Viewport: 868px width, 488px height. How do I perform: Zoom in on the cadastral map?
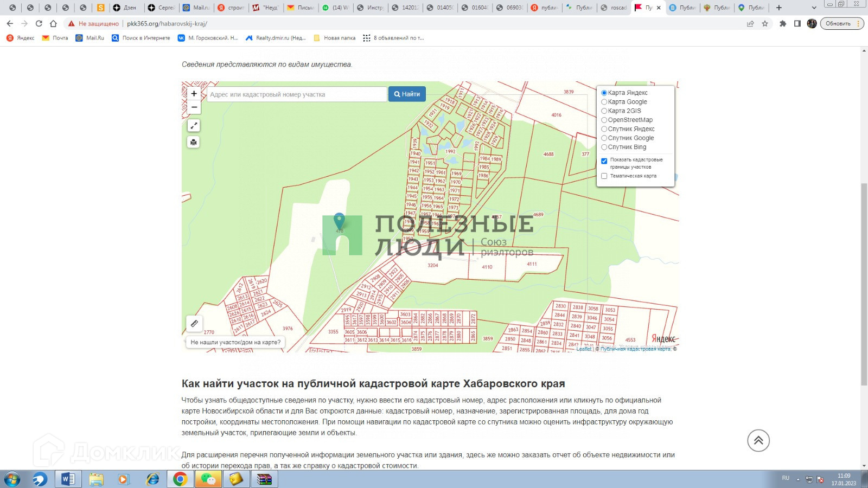click(x=194, y=94)
